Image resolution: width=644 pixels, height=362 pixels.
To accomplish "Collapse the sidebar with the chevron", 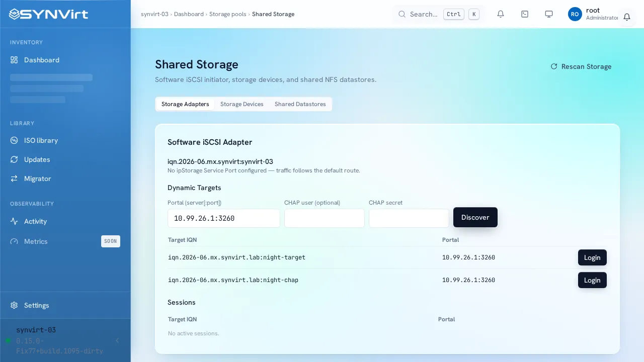I will click(x=117, y=340).
